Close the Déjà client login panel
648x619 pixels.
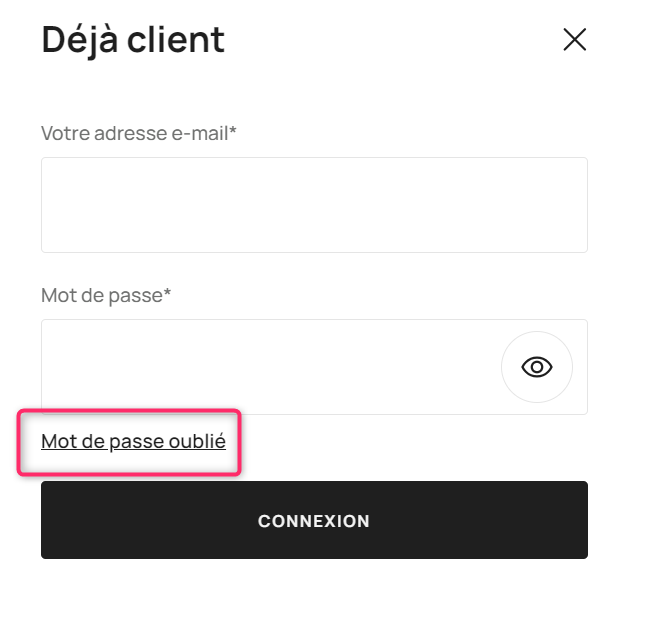coord(574,40)
